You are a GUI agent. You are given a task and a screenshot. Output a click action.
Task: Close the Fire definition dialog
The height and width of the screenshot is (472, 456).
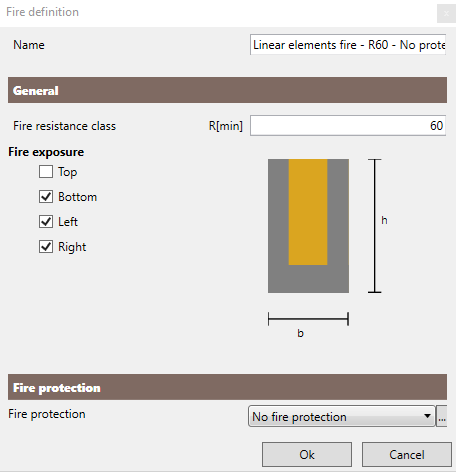tap(446, 13)
